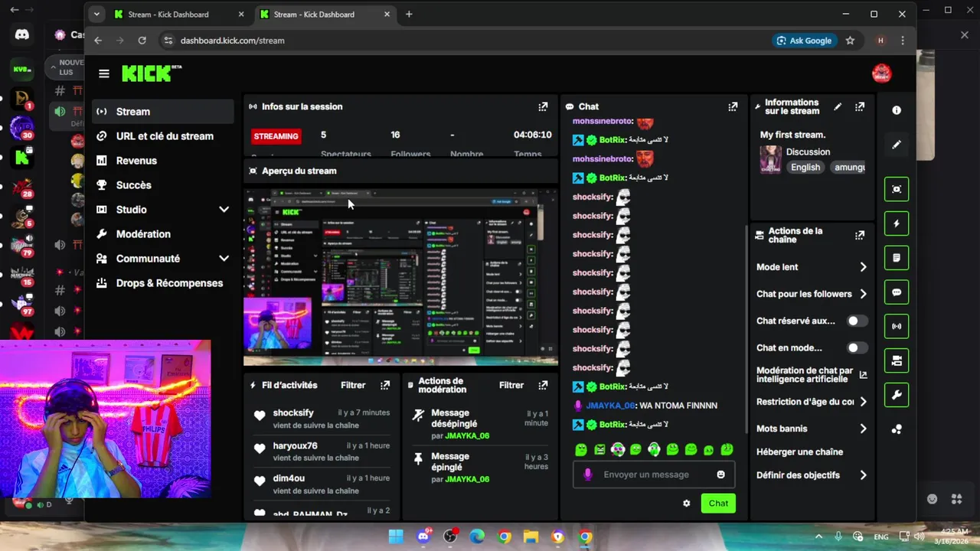
Task: Open the Revenus page
Action: click(x=164, y=161)
